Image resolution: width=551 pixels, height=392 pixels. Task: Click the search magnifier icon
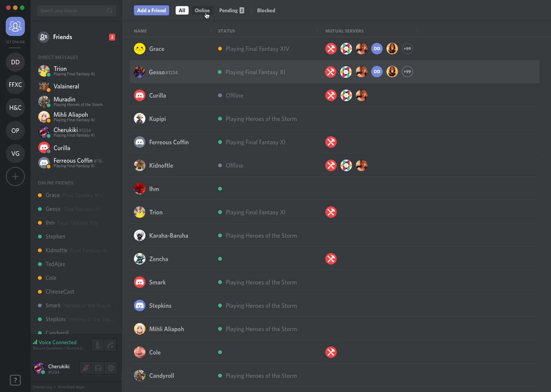(110, 11)
